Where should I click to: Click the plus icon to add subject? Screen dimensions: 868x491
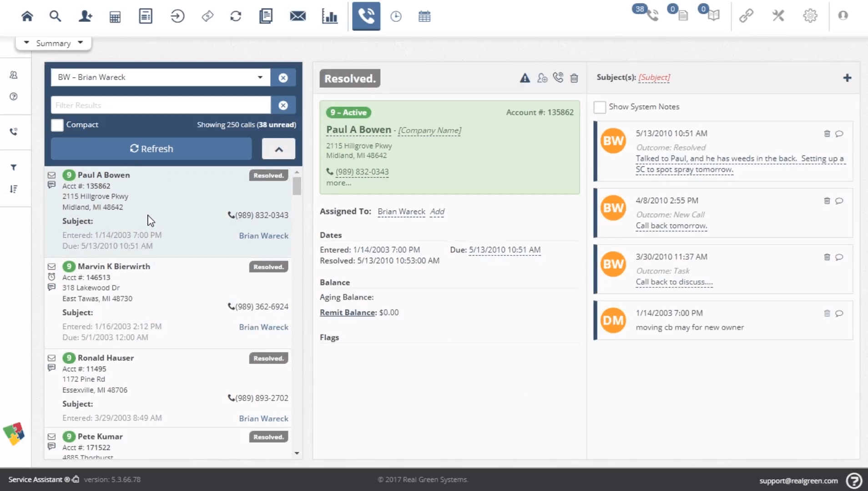click(x=847, y=78)
